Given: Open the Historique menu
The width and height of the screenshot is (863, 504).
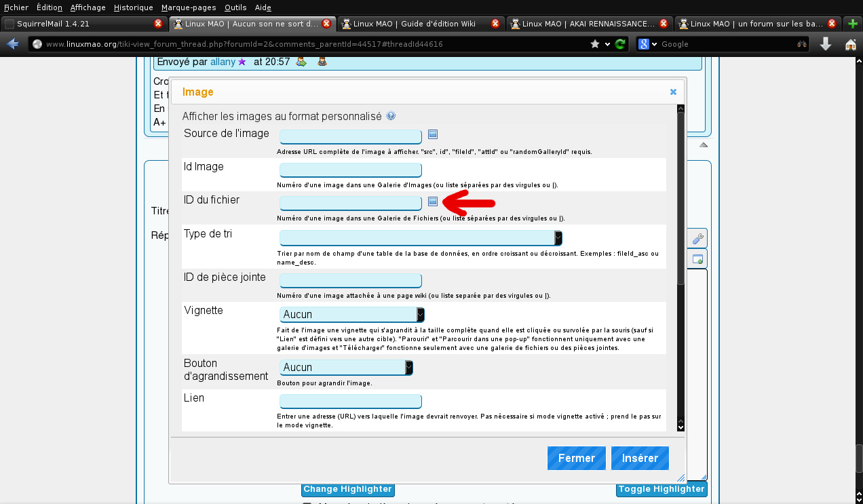Looking at the screenshot, I should click(x=134, y=7).
